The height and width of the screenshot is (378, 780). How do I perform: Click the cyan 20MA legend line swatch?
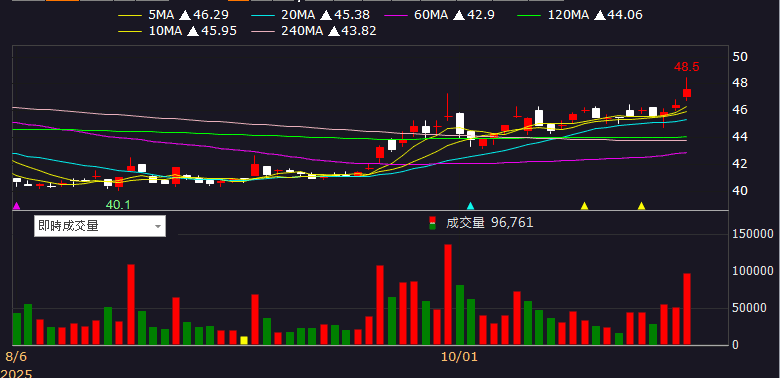click(x=264, y=16)
